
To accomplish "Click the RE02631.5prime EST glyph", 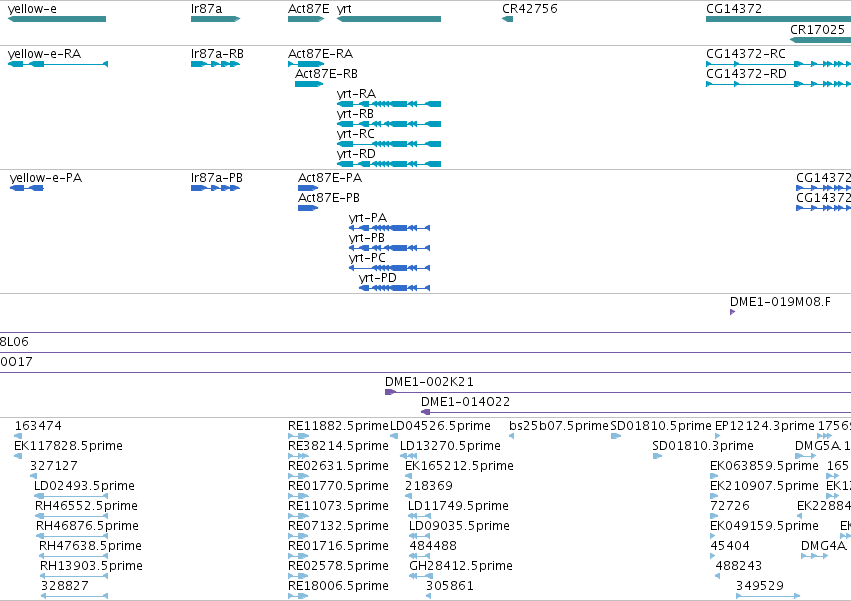I will coord(299,476).
